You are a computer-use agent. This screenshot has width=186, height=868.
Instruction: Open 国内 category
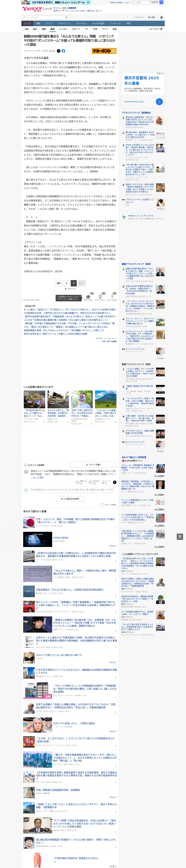(35, 29)
